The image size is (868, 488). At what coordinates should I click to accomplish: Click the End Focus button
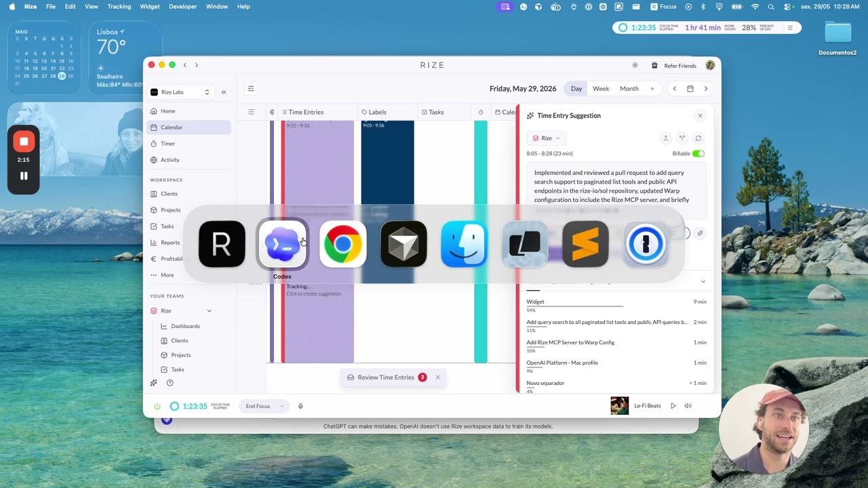(x=258, y=406)
